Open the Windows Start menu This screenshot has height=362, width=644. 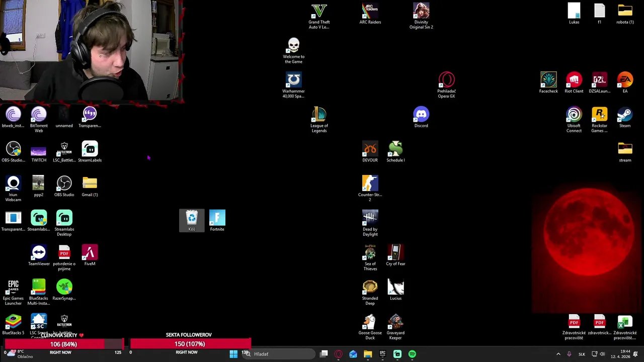point(233,354)
